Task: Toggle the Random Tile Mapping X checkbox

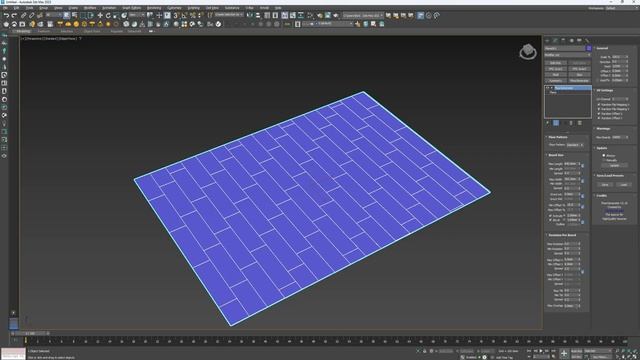Action: coord(599,105)
